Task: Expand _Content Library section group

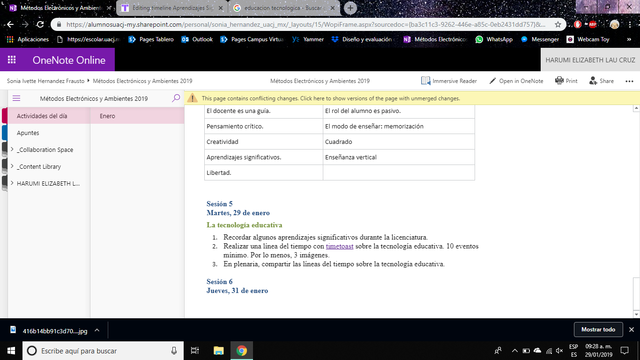Action: (12, 166)
